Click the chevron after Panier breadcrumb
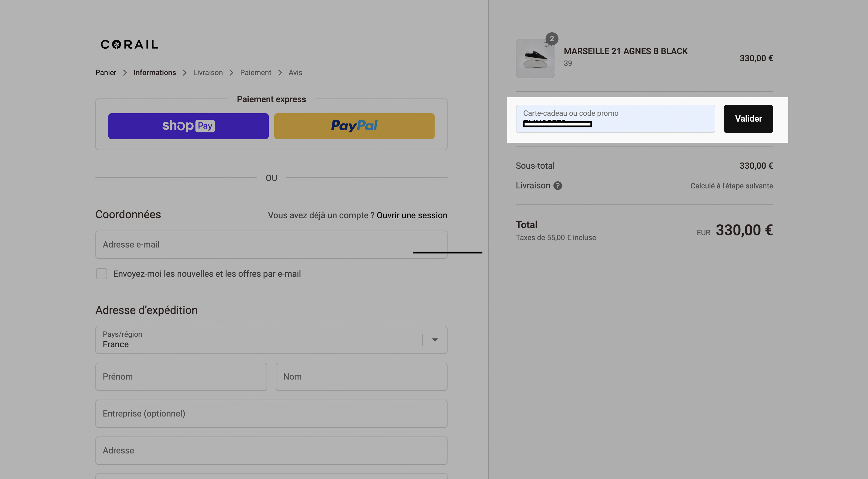868x479 pixels. (x=125, y=73)
